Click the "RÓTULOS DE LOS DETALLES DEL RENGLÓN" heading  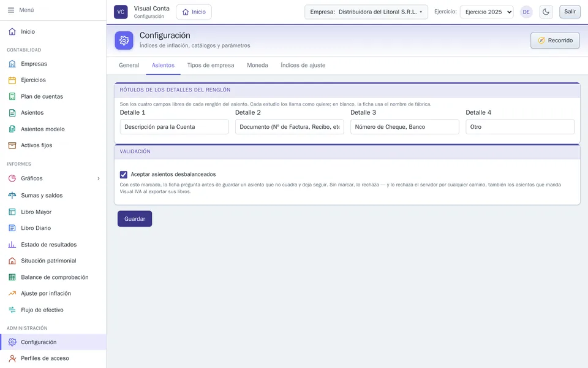(175, 90)
